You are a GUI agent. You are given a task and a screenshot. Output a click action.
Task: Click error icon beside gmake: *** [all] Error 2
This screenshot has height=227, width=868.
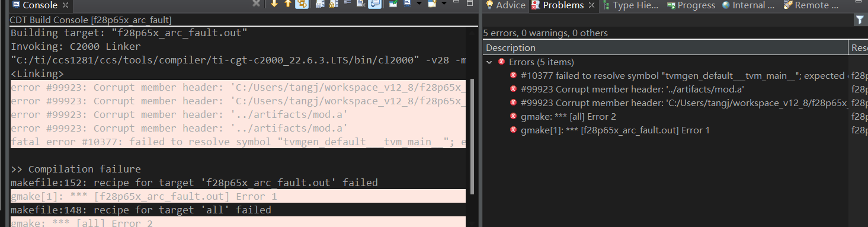[513, 116]
